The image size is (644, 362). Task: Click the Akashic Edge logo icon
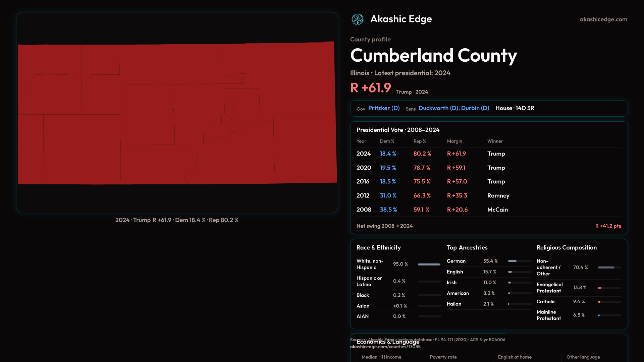357,19
